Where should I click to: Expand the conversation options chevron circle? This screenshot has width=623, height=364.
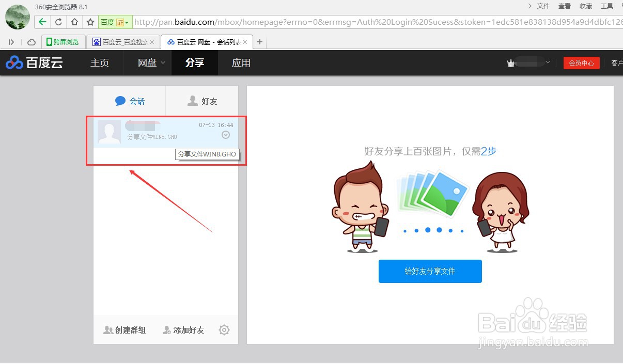(226, 135)
